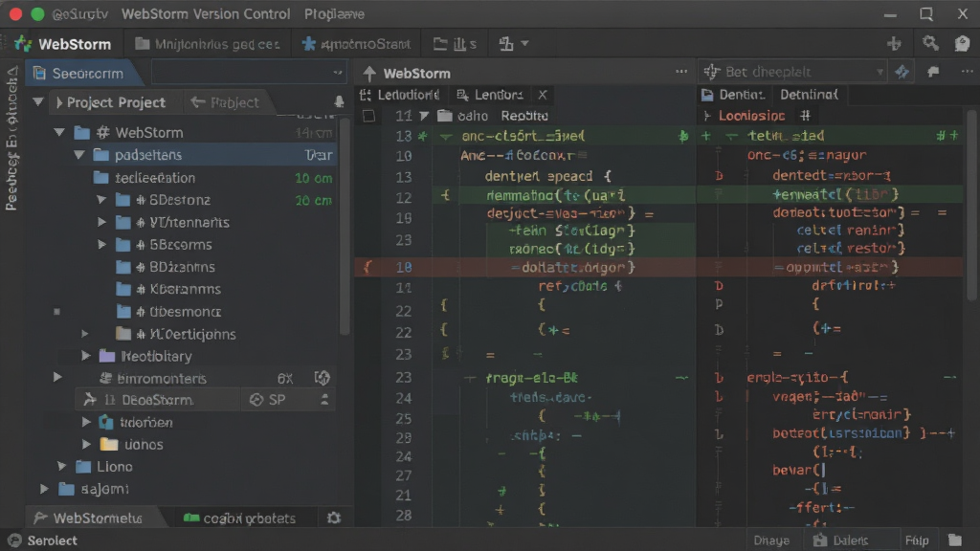Click the Looniosinc breadcrumb label
This screenshot has width=980, height=551.
click(x=752, y=116)
